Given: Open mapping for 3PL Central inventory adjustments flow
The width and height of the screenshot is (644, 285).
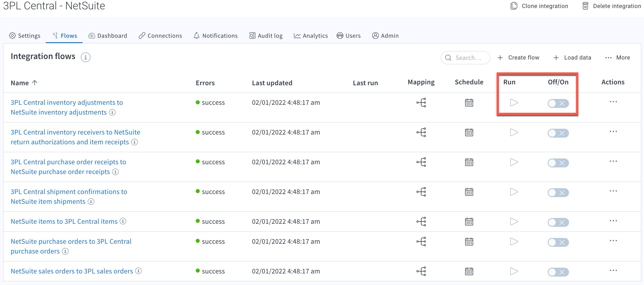Looking at the screenshot, I should [421, 103].
